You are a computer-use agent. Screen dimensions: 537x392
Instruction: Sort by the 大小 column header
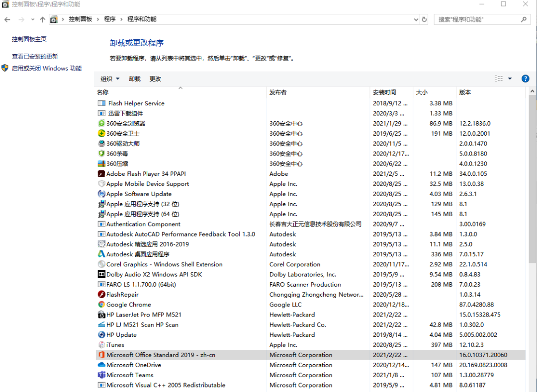(434, 92)
